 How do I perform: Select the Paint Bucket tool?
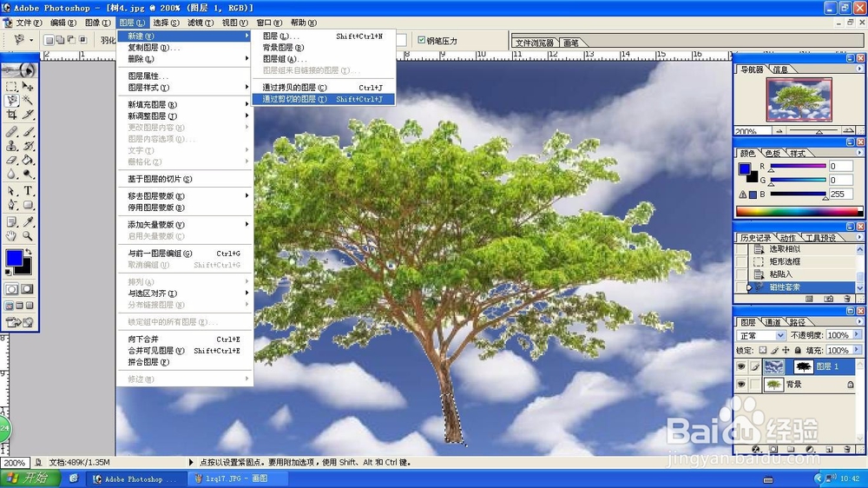point(28,160)
